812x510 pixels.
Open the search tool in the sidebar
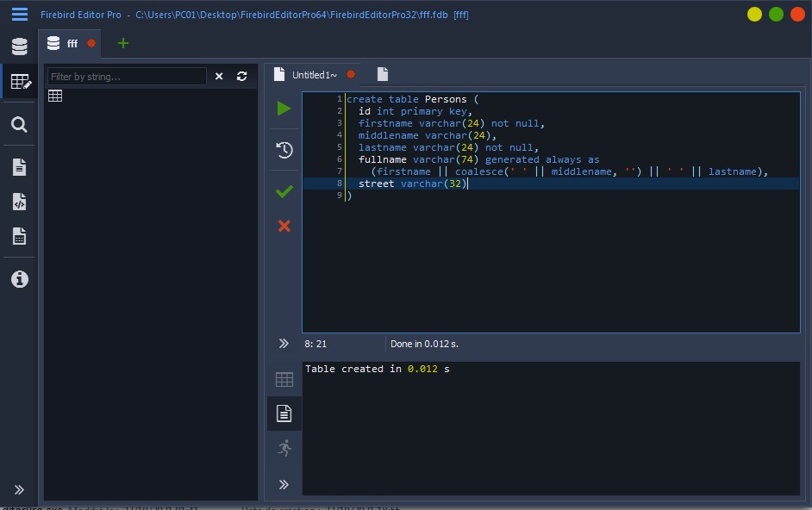(x=19, y=124)
